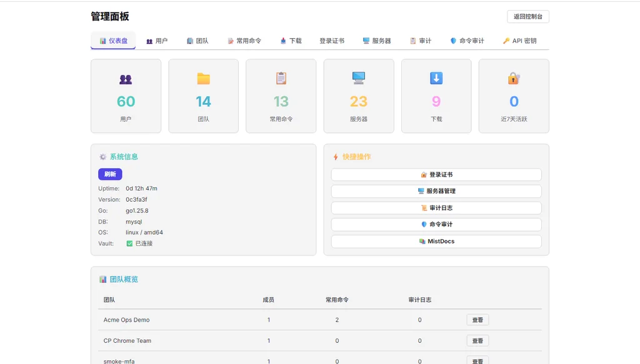Click the 60 users count
This screenshot has height=364, width=640.
pyautogui.click(x=126, y=102)
